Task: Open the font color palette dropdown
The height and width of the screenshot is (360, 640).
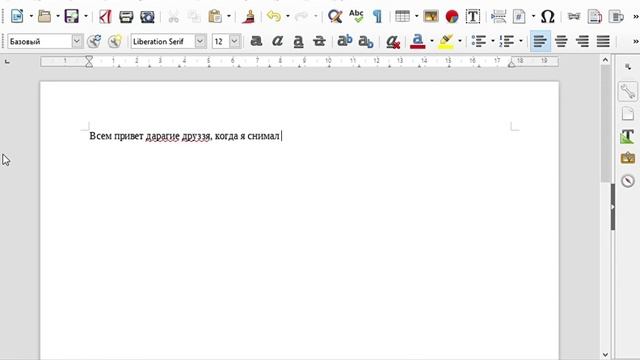Action: click(432, 41)
